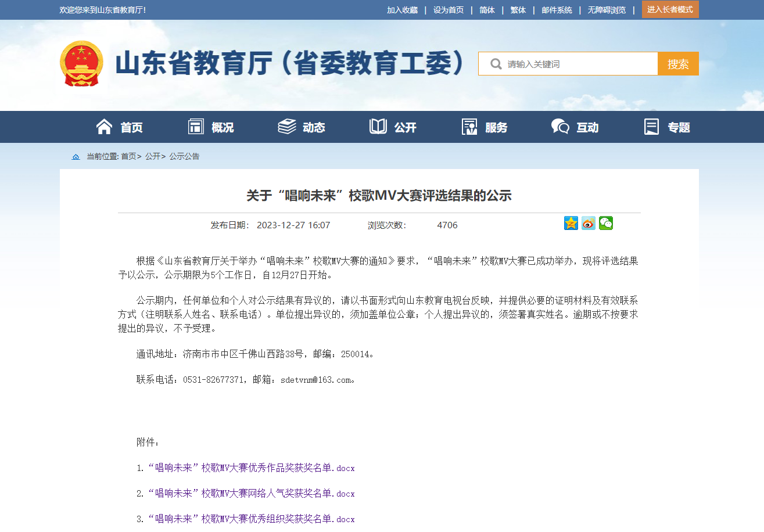The width and height of the screenshot is (764, 532).
Task: Open the 公开 navigation menu item
Action: pyautogui.click(x=405, y=127)
